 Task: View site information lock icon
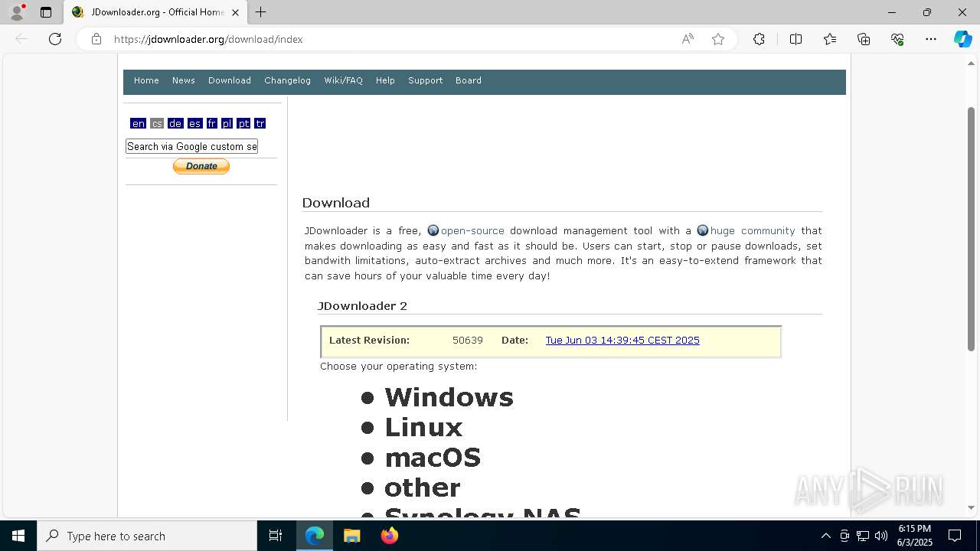[96, 39]
